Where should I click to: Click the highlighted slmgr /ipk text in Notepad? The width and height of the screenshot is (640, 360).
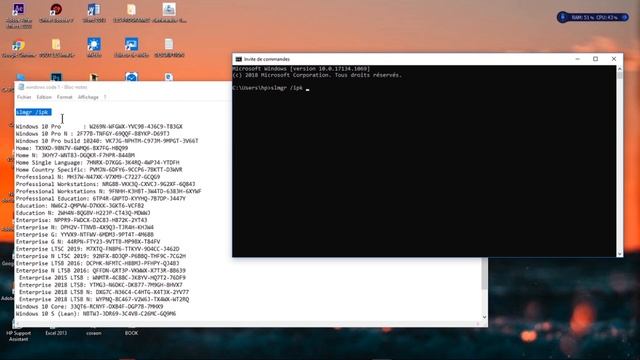[x=33, y=112]
